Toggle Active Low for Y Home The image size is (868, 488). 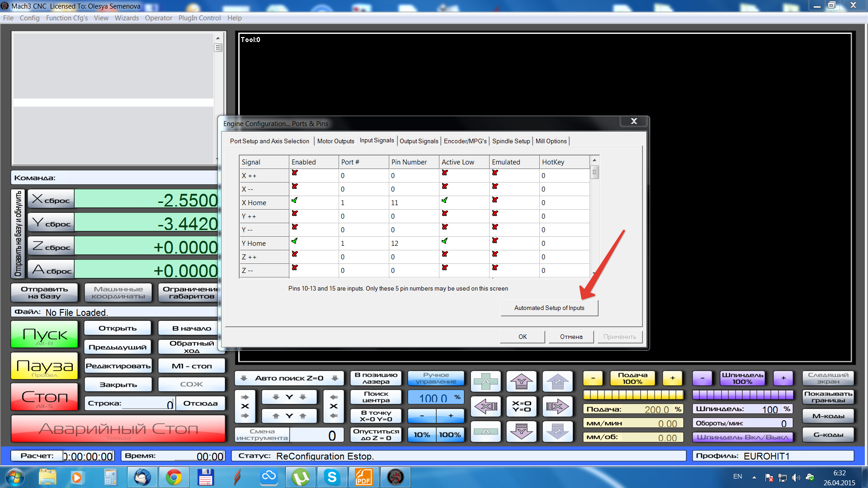tap(445, 241)
